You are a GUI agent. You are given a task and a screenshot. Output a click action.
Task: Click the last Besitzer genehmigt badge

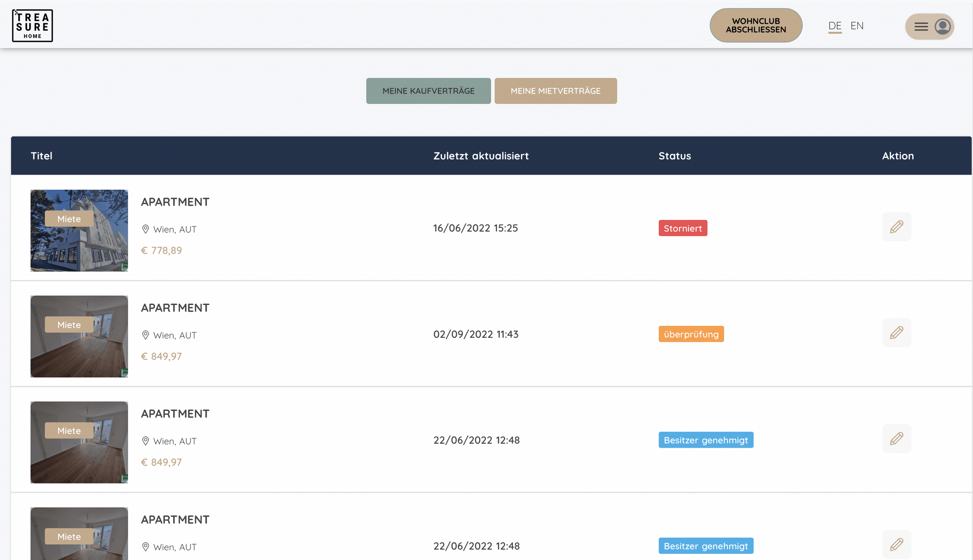point(705,546)
